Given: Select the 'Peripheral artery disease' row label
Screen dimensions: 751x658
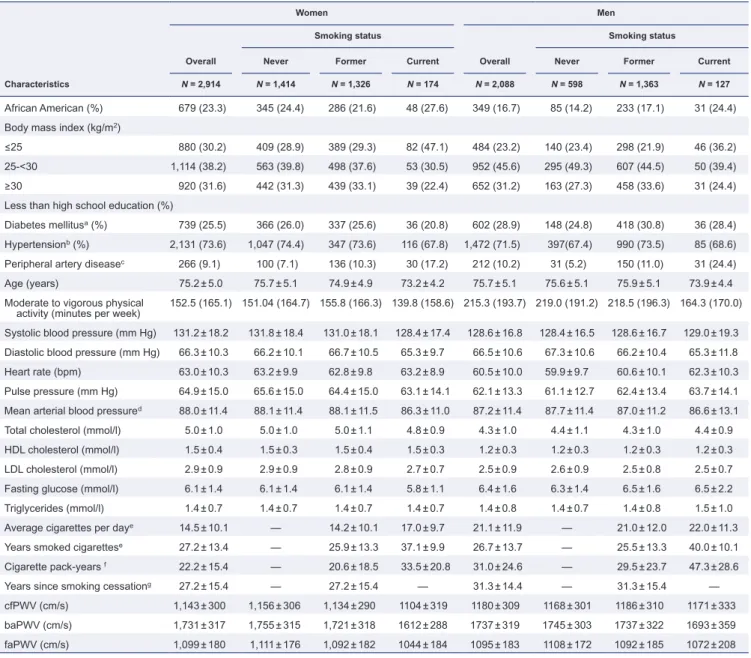Looking at the screenshot, I should click(64, 264).
